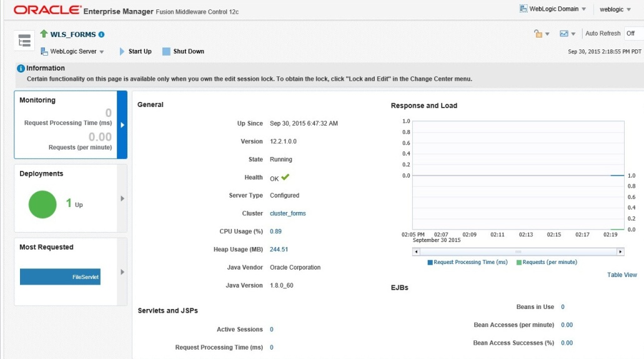
Task: Click the FileServlet bar
Action: [x=60, y=276]
